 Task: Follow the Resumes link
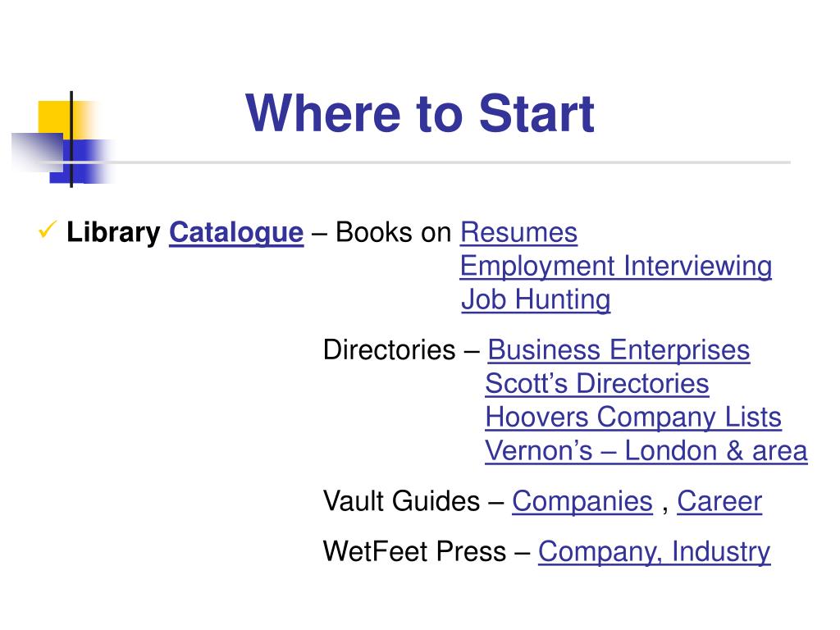(518, 232)
